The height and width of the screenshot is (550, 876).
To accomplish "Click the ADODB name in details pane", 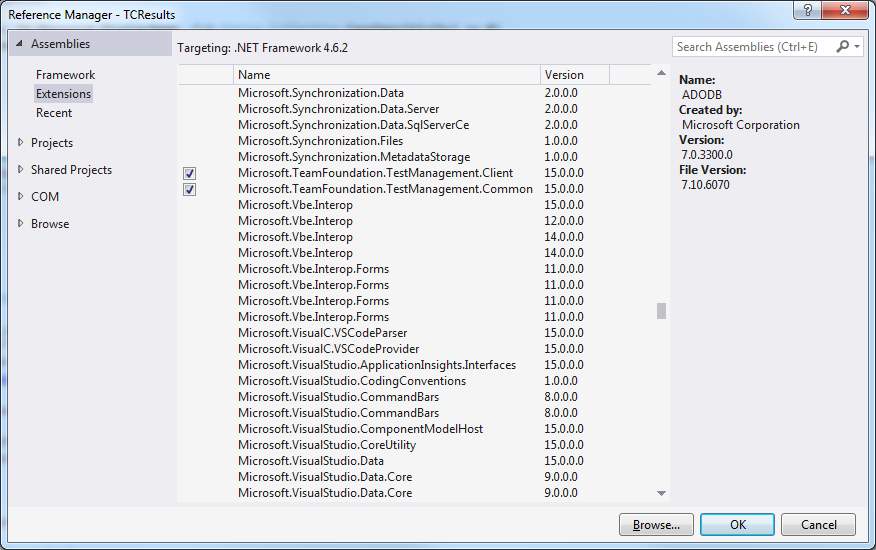I will [702, 95].
